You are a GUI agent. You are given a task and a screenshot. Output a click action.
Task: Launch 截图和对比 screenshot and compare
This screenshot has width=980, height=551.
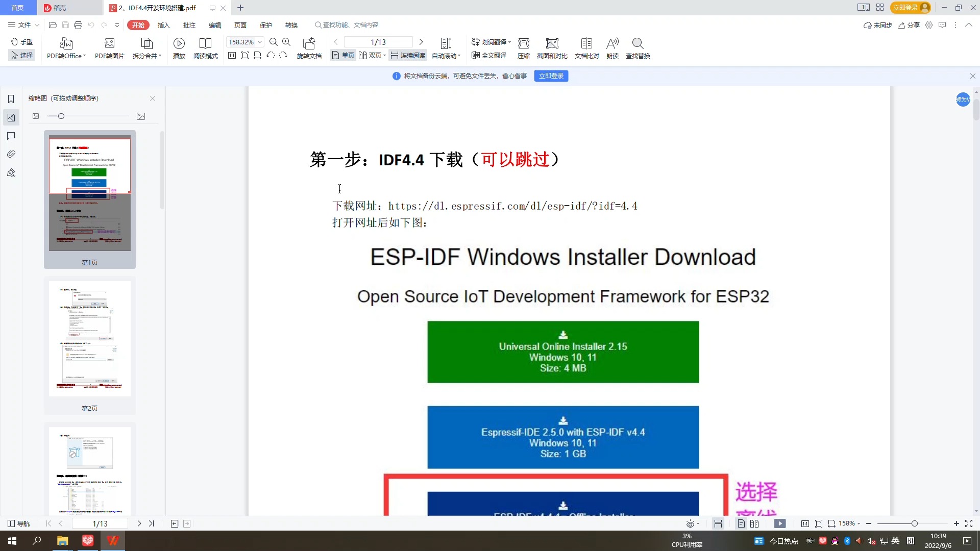pyautogui.click(x=552, y=48)
